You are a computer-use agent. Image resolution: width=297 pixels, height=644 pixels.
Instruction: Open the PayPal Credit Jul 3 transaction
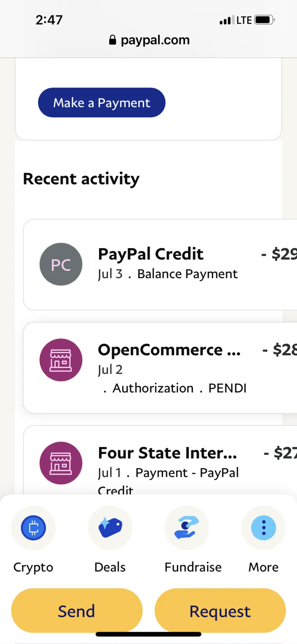(160, 265)
